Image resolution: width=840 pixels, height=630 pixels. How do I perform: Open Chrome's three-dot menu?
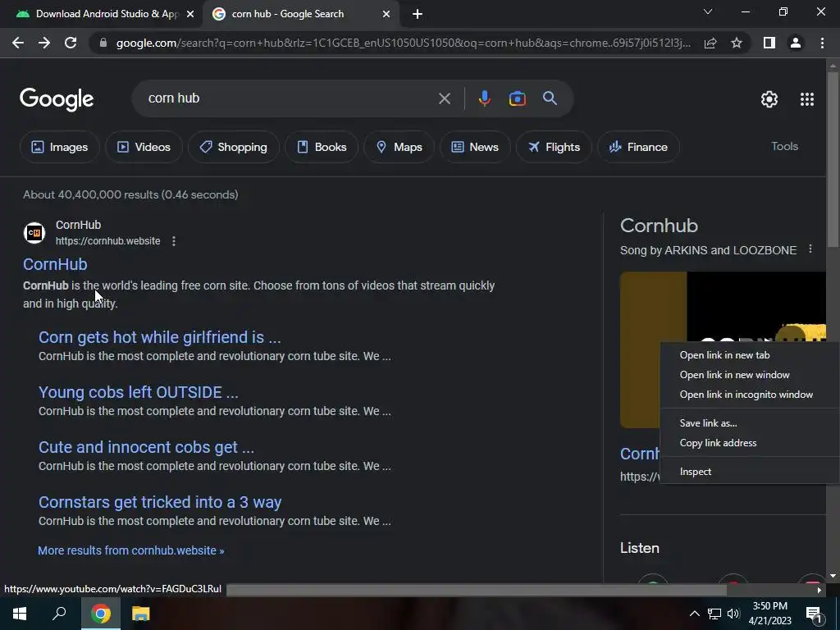click(x=822, y=43)
